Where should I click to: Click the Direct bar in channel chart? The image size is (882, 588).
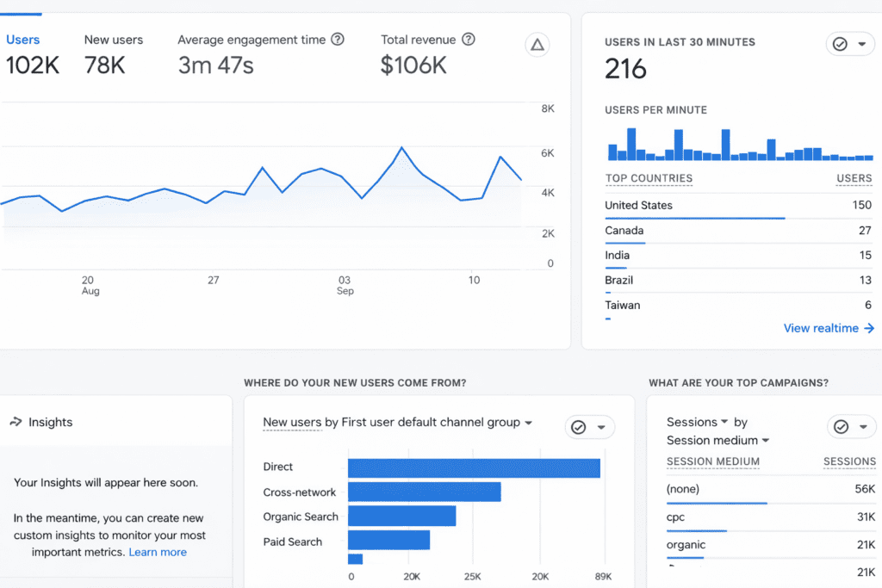pyautogui.click(x=474, y=467)
